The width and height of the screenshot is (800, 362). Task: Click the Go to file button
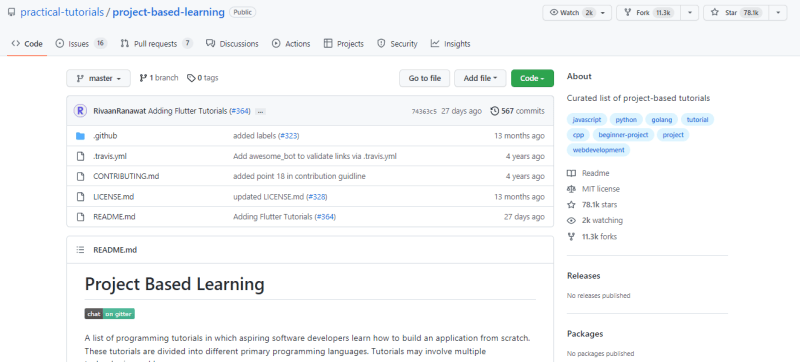tap(424, 79)
